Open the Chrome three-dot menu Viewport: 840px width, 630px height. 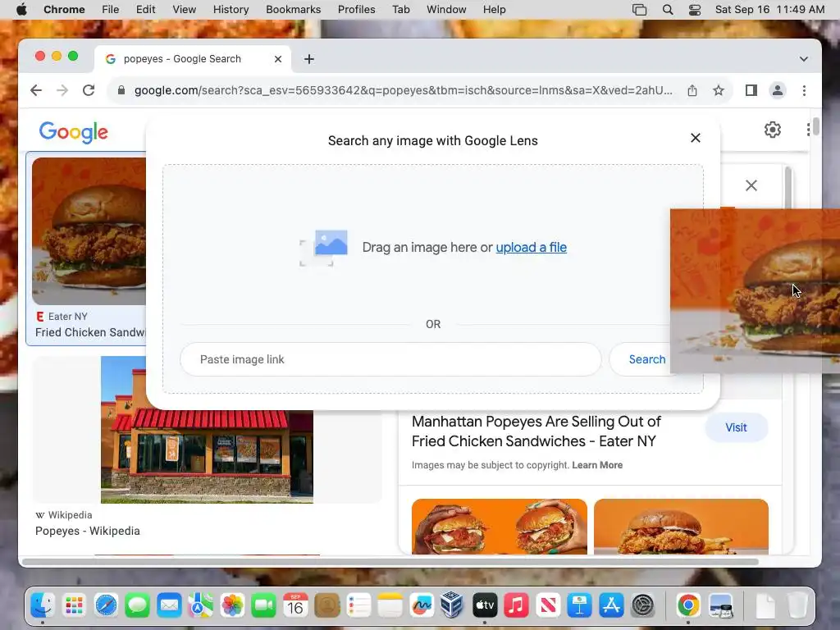click(x=804, y=90)
